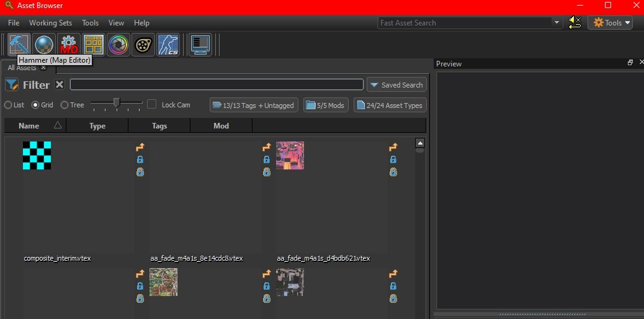
Task: Launch the Hammer map editor
Action: pos(19,45)
